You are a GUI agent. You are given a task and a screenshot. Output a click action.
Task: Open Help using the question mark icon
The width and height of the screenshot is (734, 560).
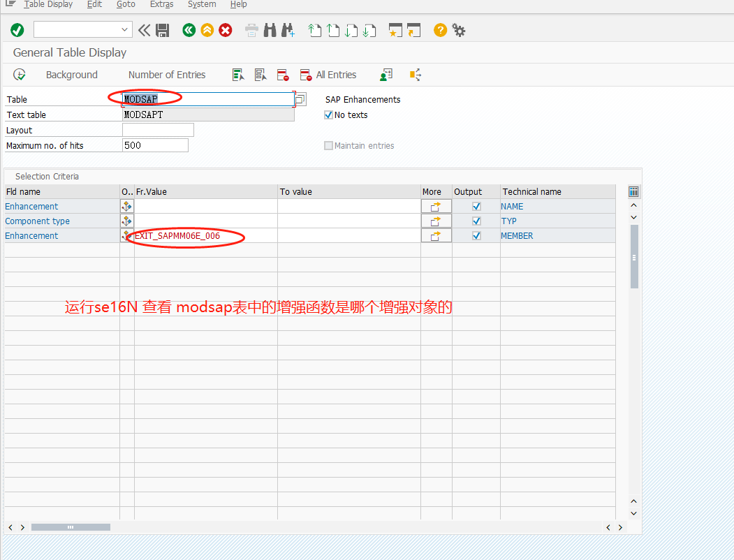point(439,29)
